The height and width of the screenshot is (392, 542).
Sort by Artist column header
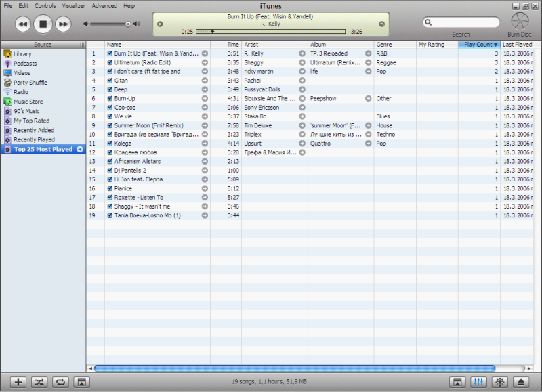click(275, 45)
